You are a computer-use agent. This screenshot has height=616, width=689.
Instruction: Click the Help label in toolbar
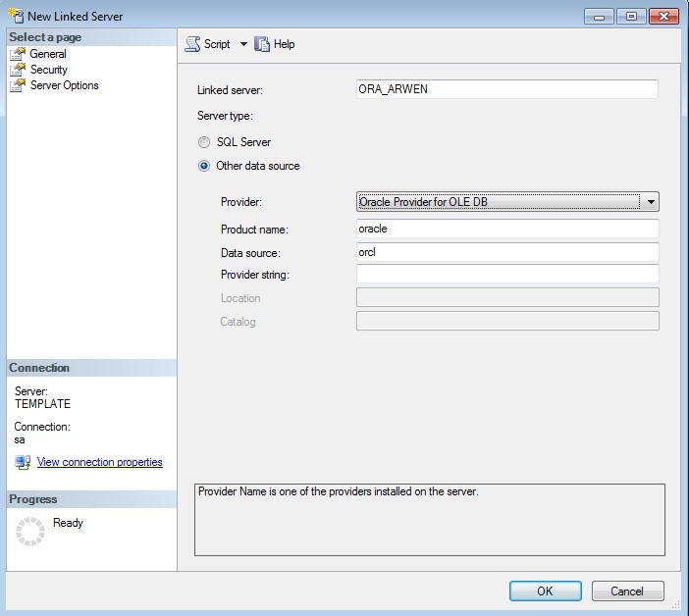point(284,44)
